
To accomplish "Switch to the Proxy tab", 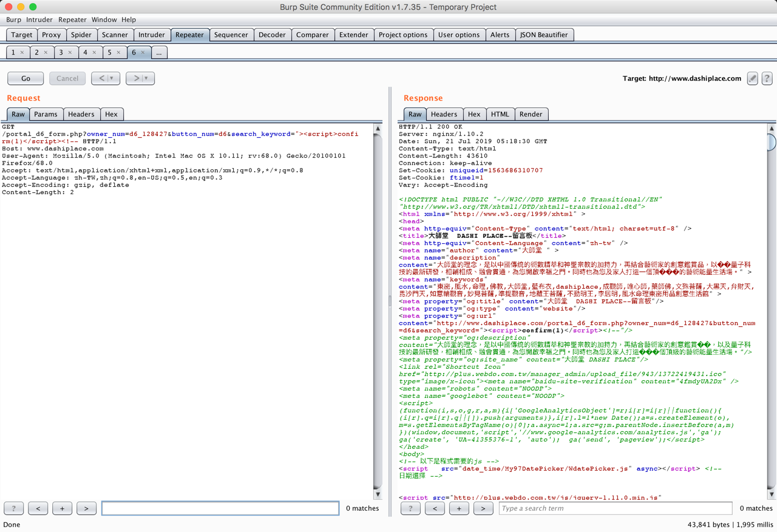I will click(x=52, y=35).
